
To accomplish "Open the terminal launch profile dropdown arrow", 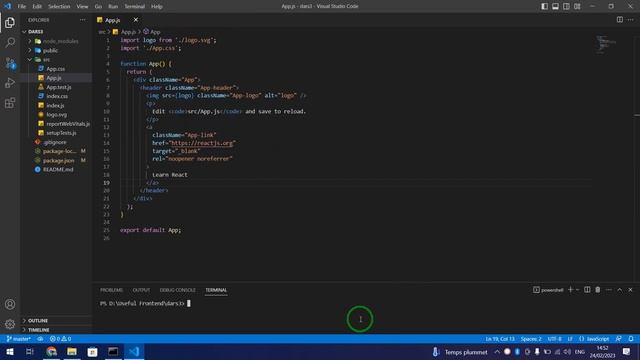I will (x=577, y=290).
